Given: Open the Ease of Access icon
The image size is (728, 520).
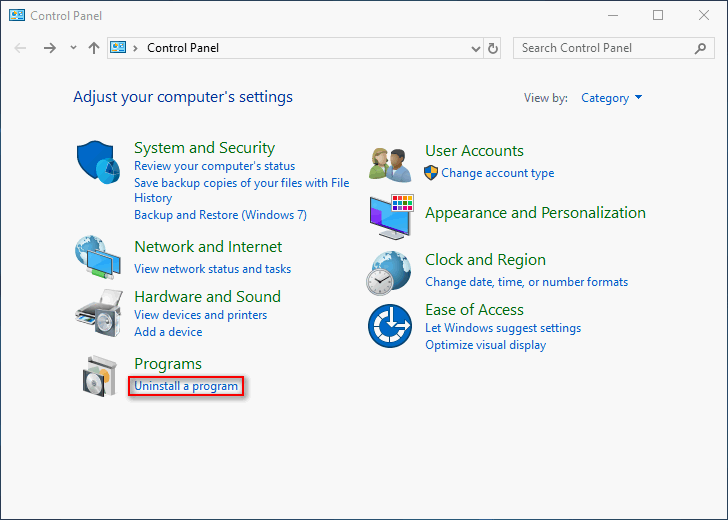Looking at the screenshot, I should click(x=390, y=326).
